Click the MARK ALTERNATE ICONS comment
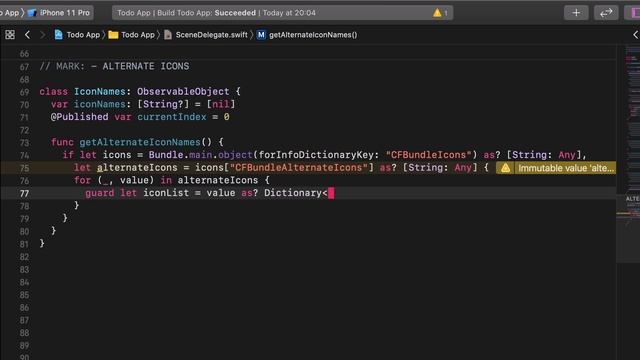 (114, 66)
